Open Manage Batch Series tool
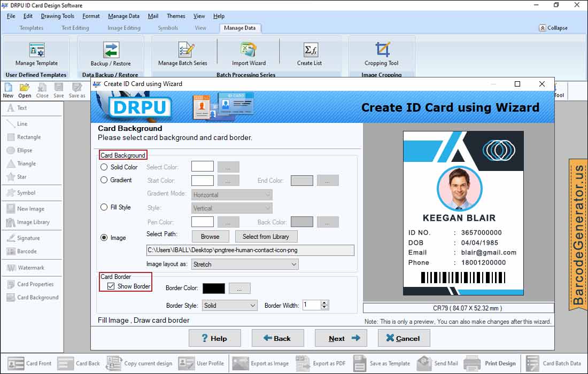 (186, 50)
